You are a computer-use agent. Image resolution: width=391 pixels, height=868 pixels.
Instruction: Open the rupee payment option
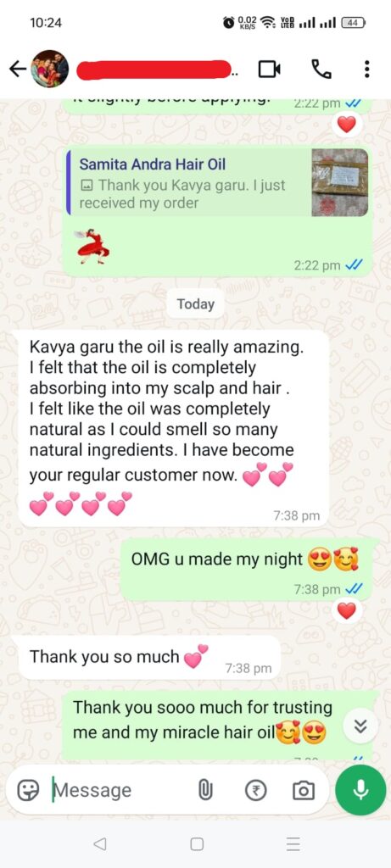pyautogui.click(x=255, y=791)
